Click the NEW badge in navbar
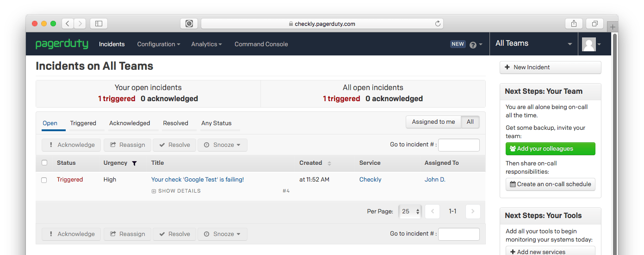 pos(458,44)
